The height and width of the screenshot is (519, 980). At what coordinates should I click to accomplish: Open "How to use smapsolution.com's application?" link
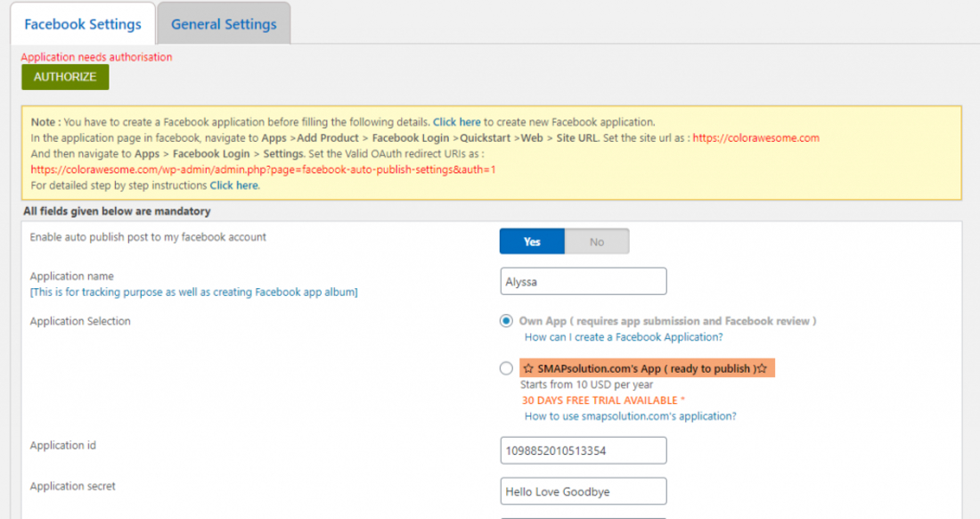coord(630,416)
